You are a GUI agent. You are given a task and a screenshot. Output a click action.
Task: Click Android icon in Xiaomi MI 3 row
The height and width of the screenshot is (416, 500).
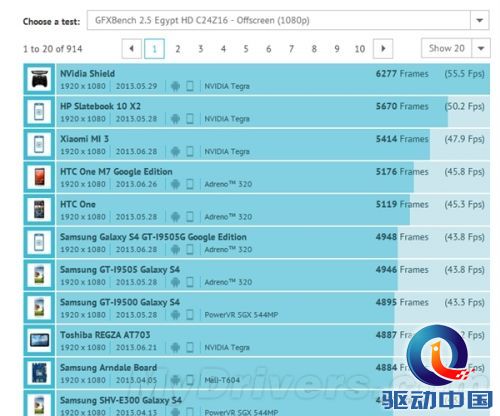tap(175, 152)
